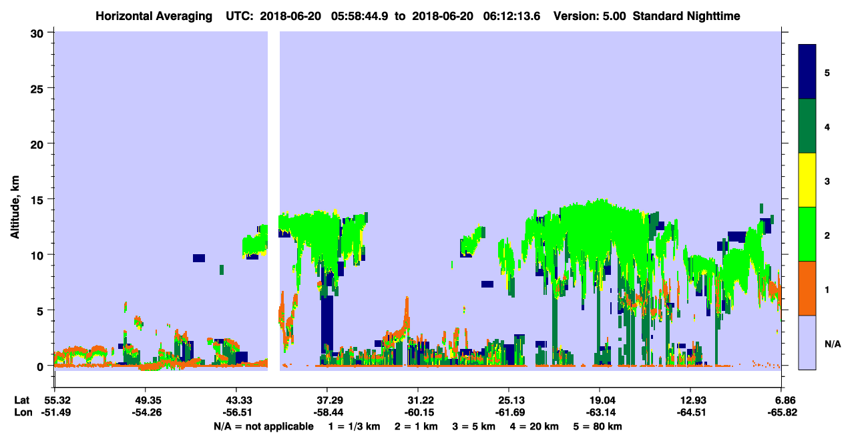Viewport: 868px width, 445px height.
Task: Click the latitude value 49.35
Action: coord(145,400)
